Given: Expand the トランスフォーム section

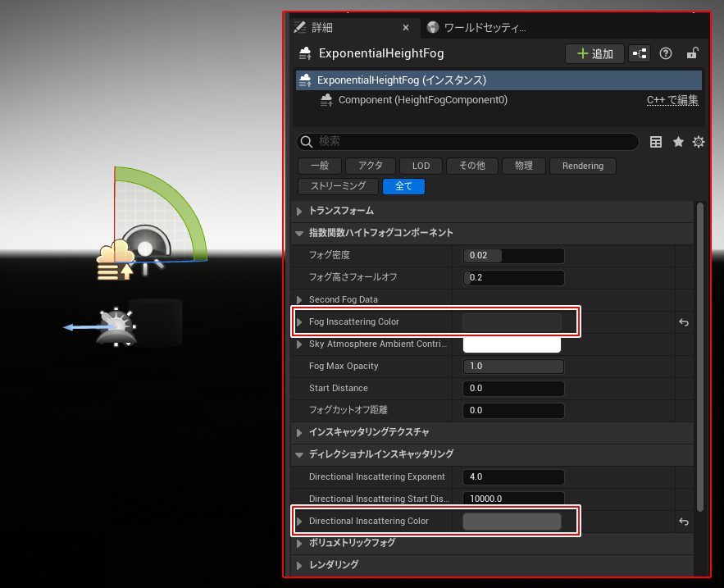Looking at the screenshot, I should [299, 211].
